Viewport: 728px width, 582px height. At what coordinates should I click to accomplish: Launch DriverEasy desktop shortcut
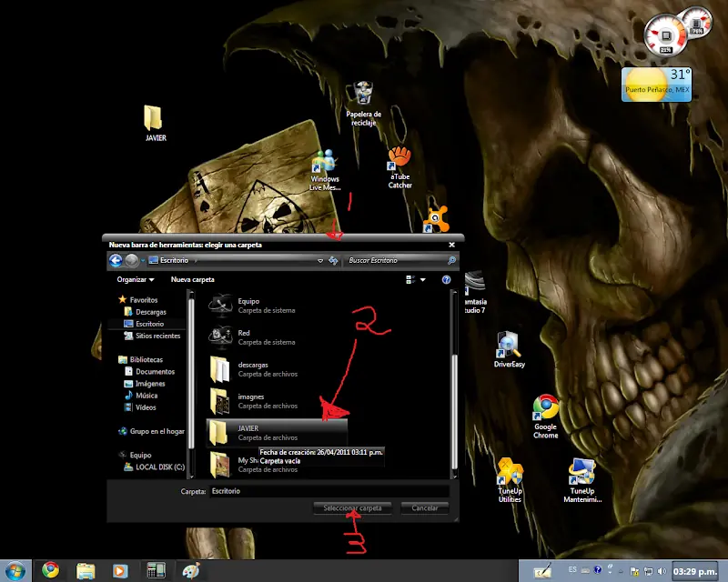pyautogui.click(x=509, y=349)
